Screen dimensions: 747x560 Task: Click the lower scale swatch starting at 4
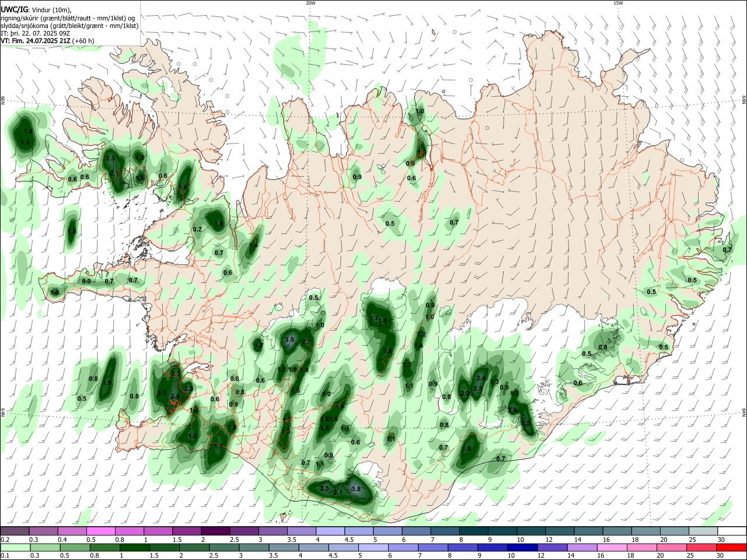(x=313, y=548)
